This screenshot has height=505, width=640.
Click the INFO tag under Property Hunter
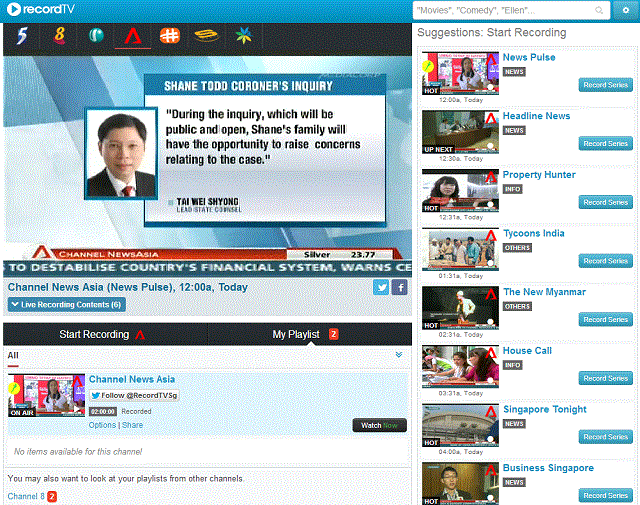point(513,189)
